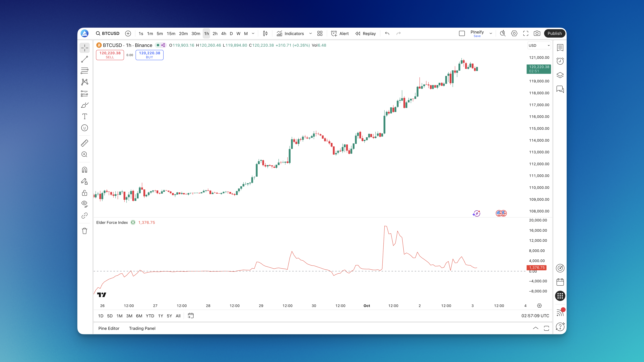
Task: Expand the Plneify layout dropdown arrow
Action: (x=491, y=34)
